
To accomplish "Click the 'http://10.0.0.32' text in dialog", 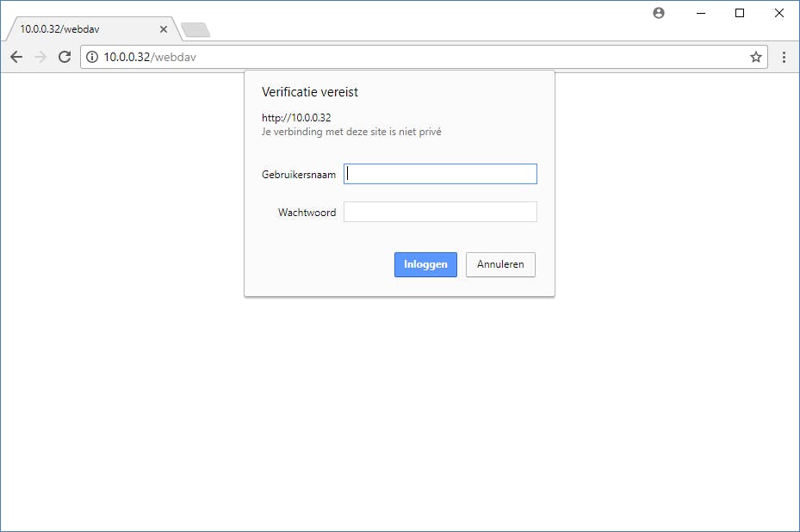I will [x=296, y=118].
